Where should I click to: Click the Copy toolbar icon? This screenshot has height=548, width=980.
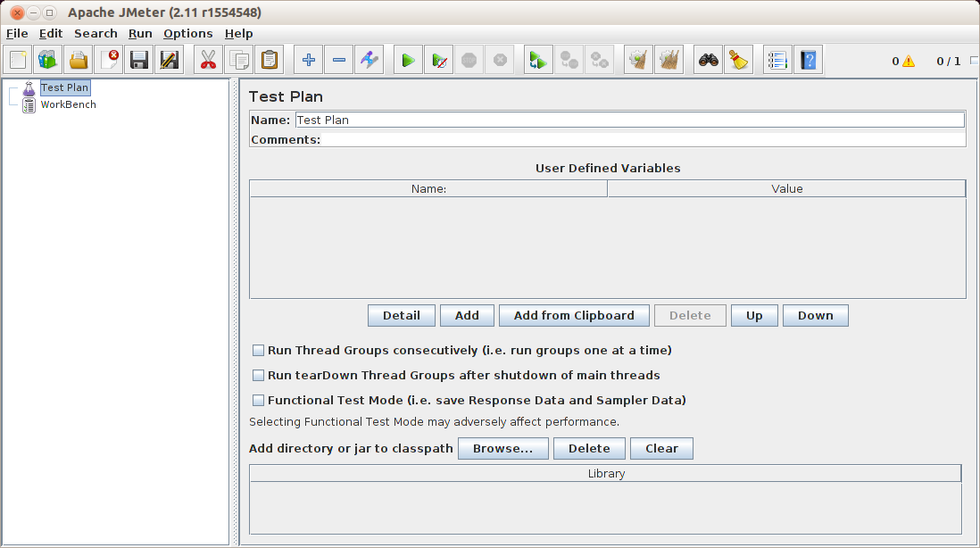[238, 60]
